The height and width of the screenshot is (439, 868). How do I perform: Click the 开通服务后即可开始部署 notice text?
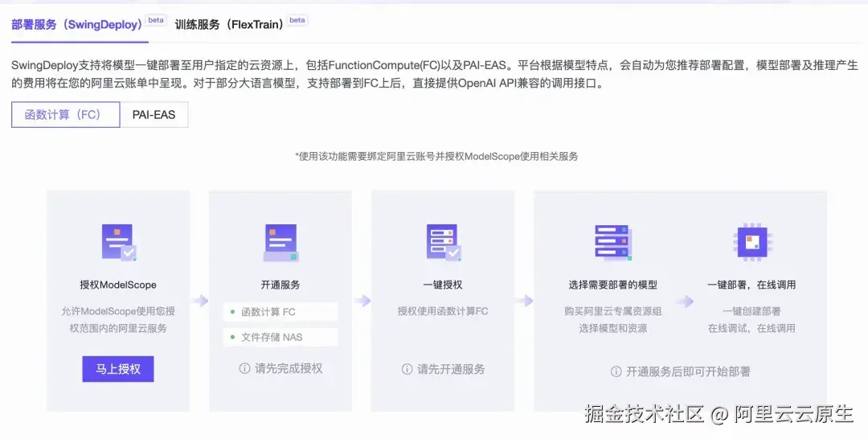[x=688, y=371]
